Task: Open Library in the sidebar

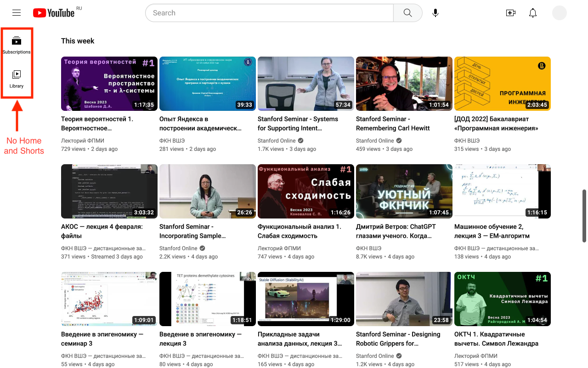Action: (x=17, y=79)
